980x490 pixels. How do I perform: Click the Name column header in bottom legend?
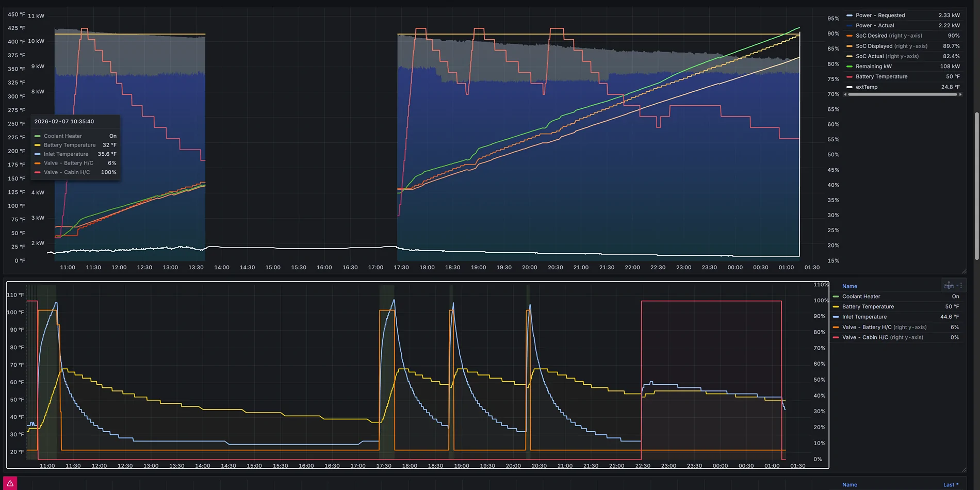coord(850,286)
